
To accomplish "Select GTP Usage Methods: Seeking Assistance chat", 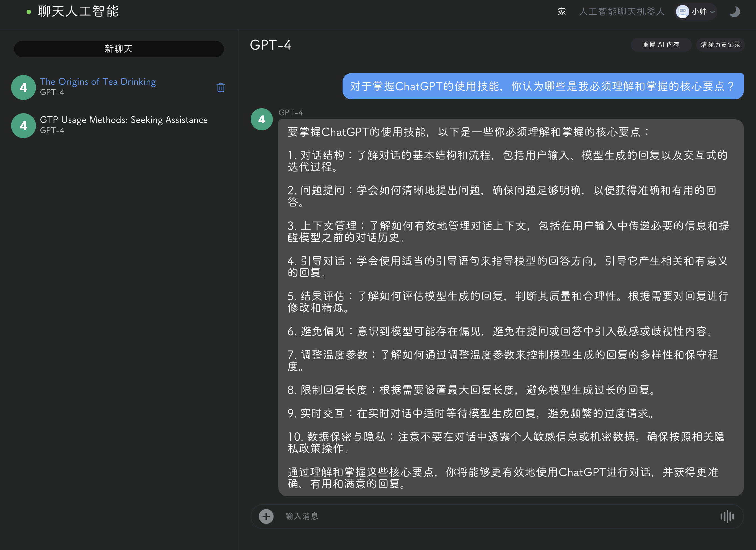I will point(124,120).
